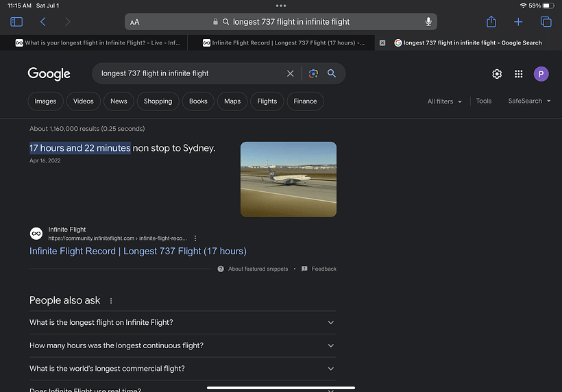Expand How many hours was longest continuous flight

coord(183,346)
